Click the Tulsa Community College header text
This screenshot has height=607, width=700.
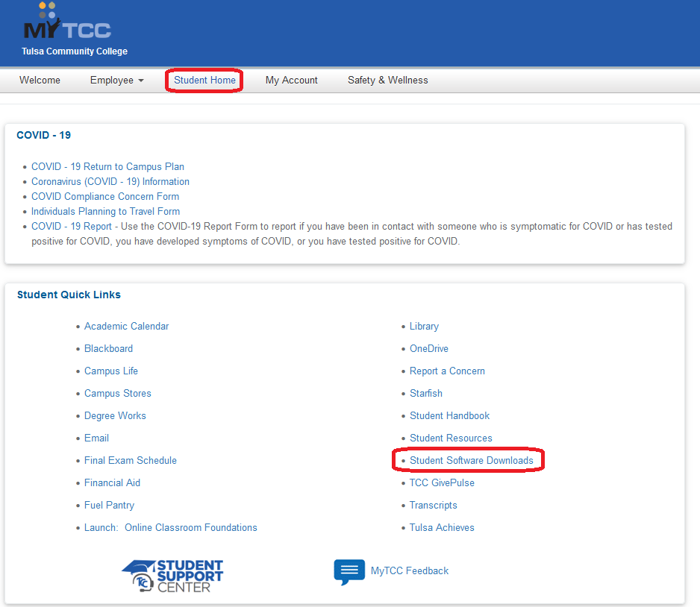(75, 51)
